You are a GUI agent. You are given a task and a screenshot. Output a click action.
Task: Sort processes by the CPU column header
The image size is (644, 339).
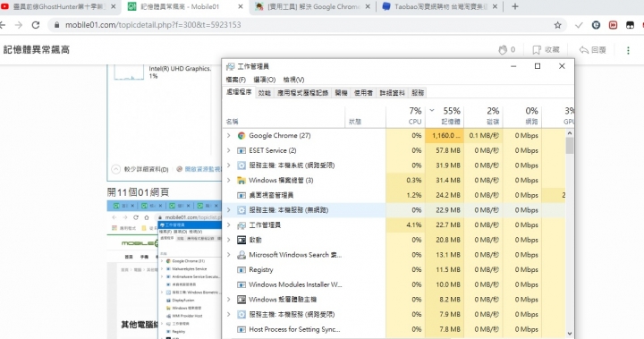click(x=406, y=116)
